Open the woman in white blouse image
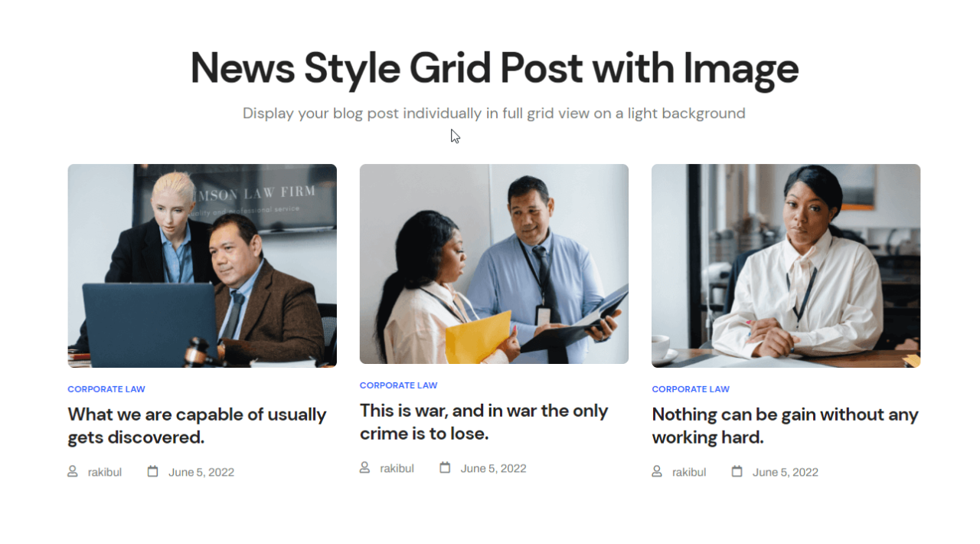The image size is (980, 544). tap(786, 266)
